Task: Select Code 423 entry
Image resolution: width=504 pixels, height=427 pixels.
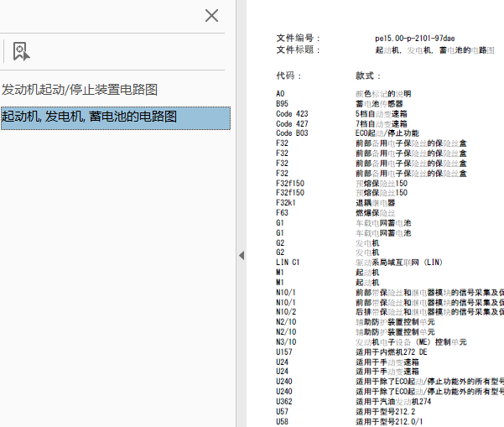Action: (x=292, y=114)
